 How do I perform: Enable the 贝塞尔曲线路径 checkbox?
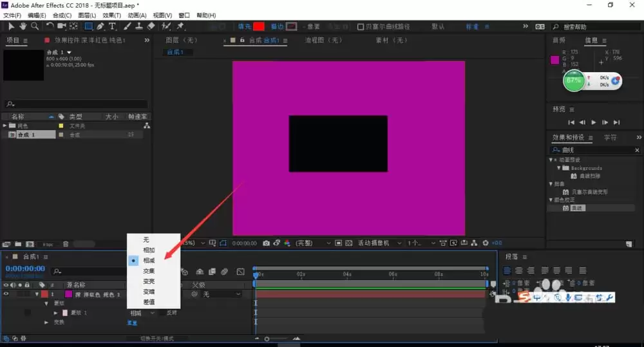click(x=360, y=26)
